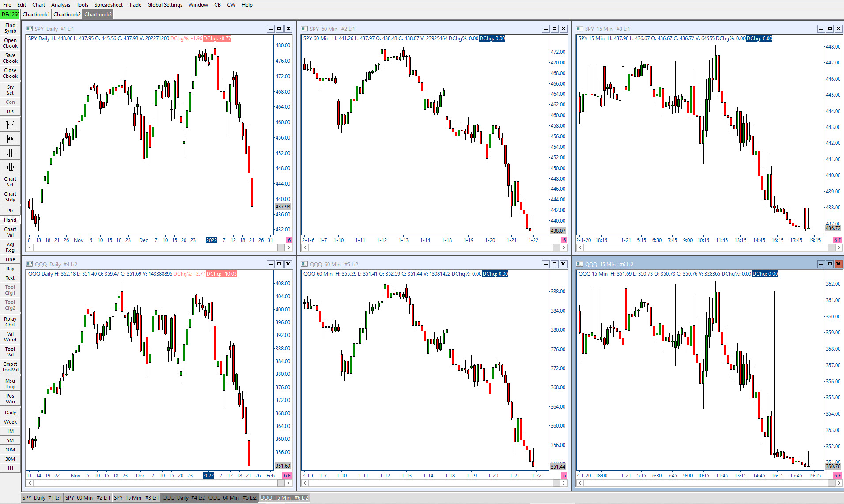Click the pink 6 E box on SPY 15 Min chart
This screenshot has height=504, width=844.
point(837,240)
